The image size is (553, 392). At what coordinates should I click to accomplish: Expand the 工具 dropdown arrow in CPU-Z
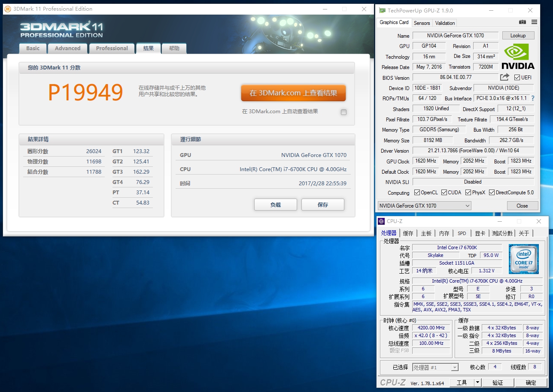click(x=477, y=382)
